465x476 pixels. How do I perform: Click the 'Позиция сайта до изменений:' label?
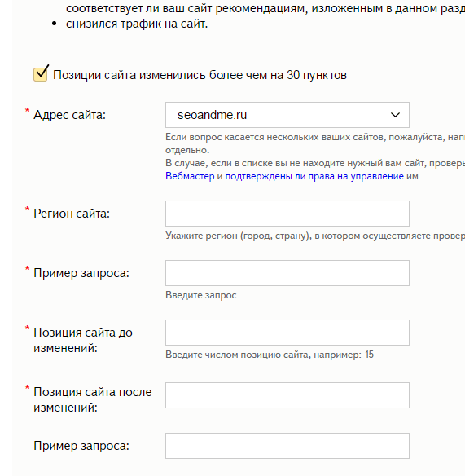click(x=83, y=340)
